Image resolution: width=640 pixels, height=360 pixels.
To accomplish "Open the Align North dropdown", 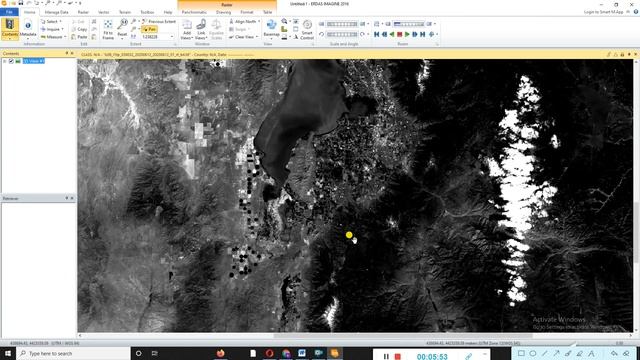I will point(244,21).
